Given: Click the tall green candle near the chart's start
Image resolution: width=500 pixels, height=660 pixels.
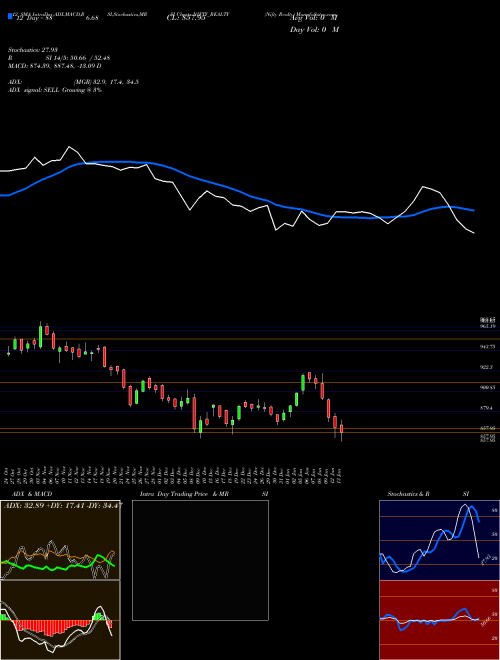Looking at the screenshot, I should [x=40, y=336].
